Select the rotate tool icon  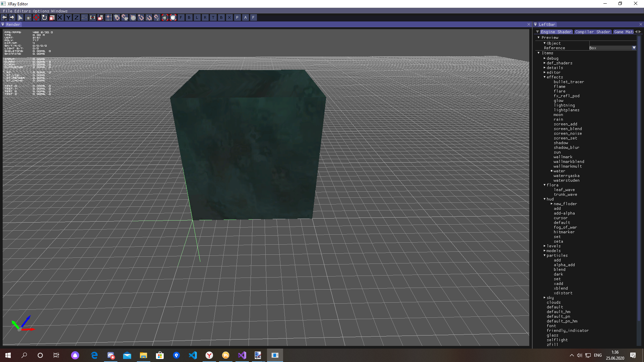[x=44, y=17]
